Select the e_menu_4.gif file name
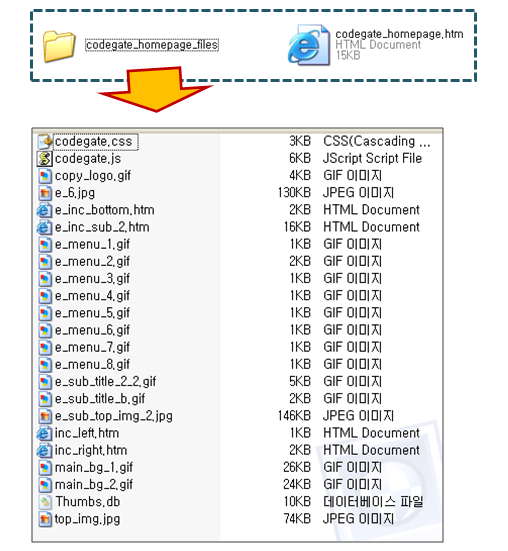508x551 pixels. click(x=92, y=296)
